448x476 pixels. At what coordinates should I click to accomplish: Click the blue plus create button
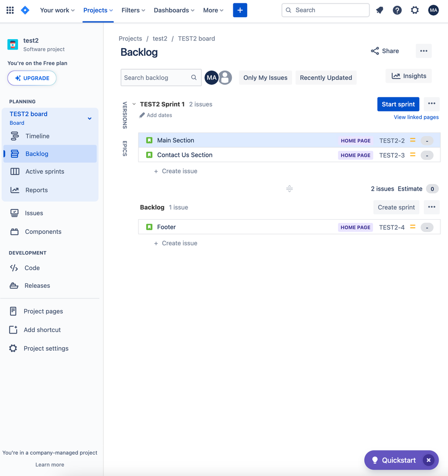point(240,10)
